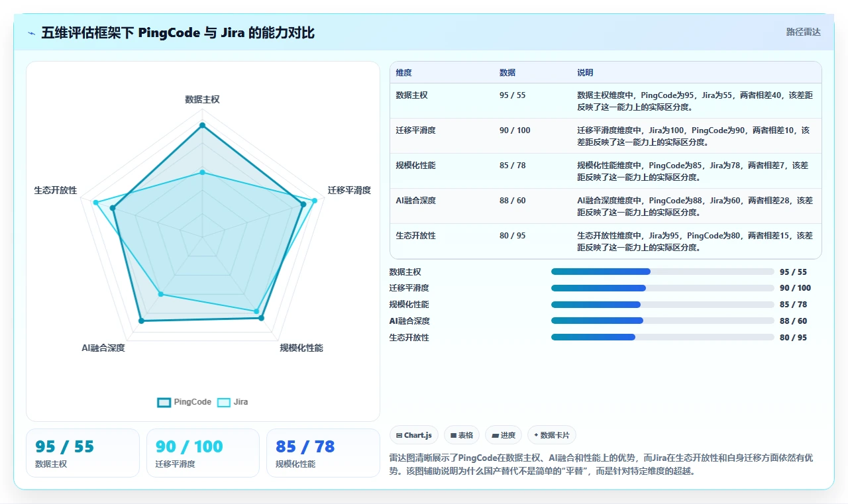Select the 表格 chip

coord(462,435)
